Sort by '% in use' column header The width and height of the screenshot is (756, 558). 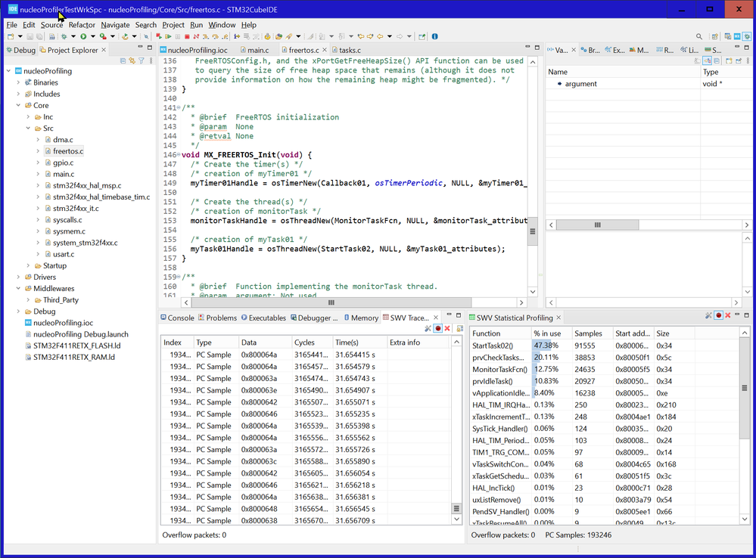[551, 333]
